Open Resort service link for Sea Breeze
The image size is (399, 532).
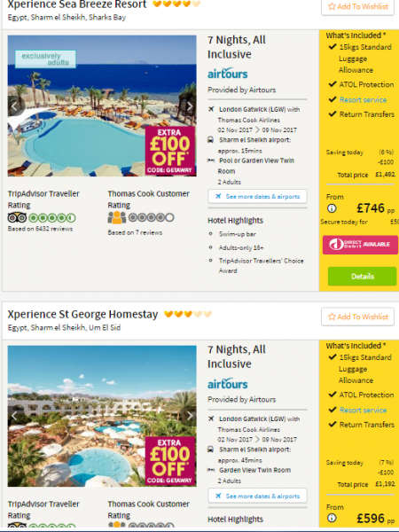(363, 99)
